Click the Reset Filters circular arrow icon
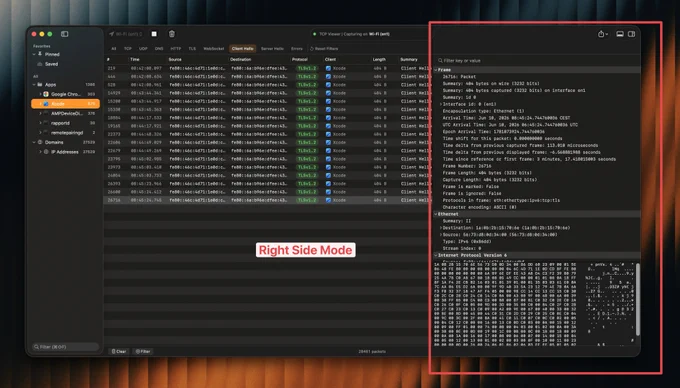This screenshot has height=388, width=680. click(x=311, y=49)
